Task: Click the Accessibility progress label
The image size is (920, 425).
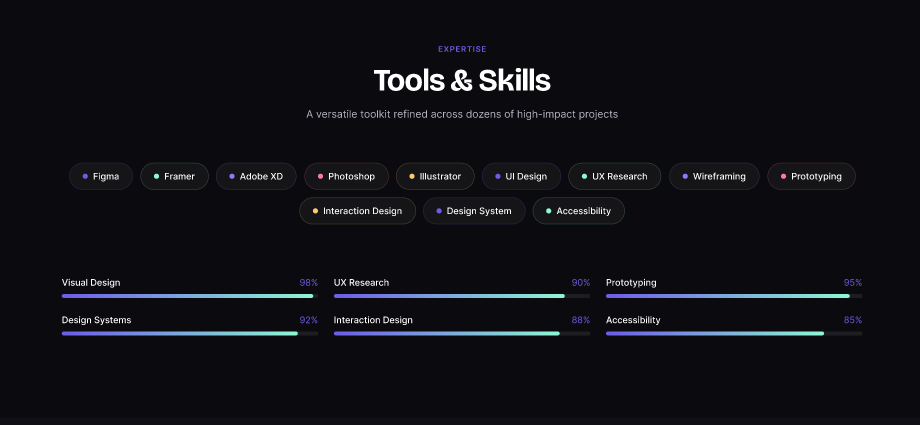Action: (633, 321)
